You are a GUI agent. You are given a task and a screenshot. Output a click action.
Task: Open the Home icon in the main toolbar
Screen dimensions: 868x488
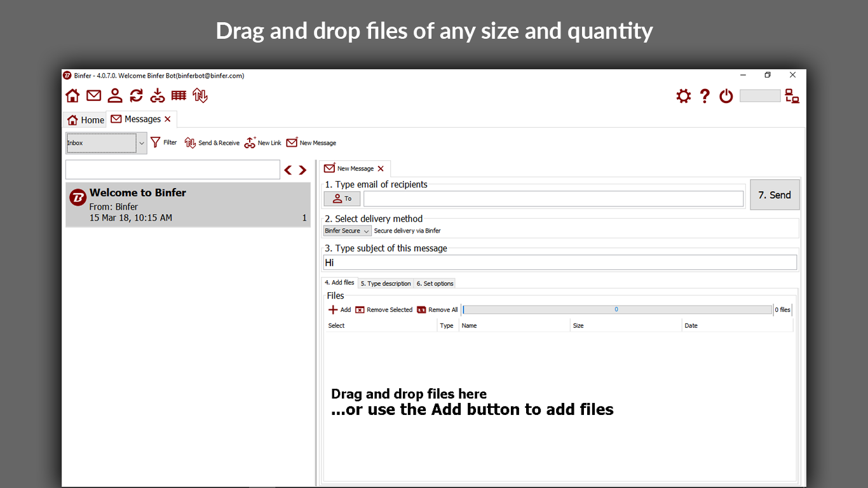(73, 96)
